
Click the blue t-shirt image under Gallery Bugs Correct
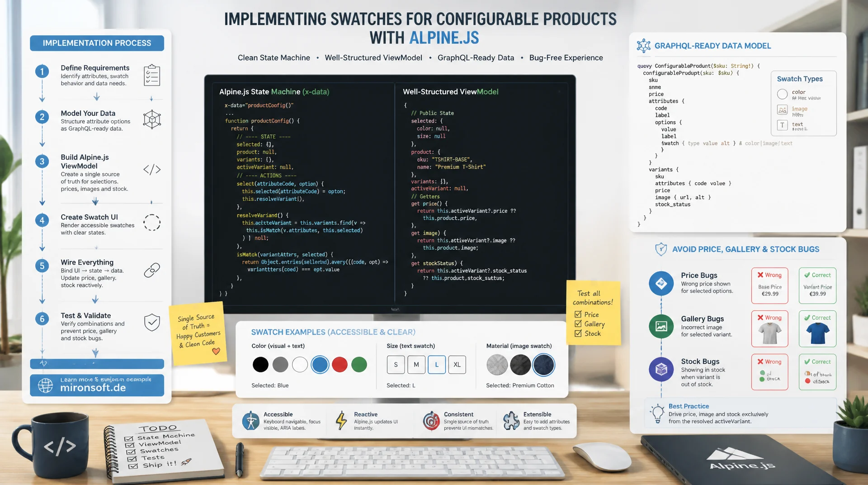click(x=817, y=334)
